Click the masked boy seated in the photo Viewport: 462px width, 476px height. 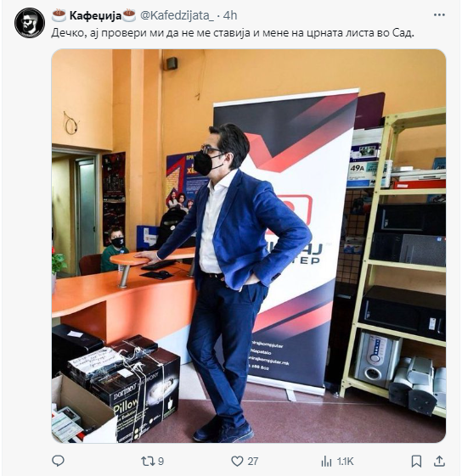115,249
